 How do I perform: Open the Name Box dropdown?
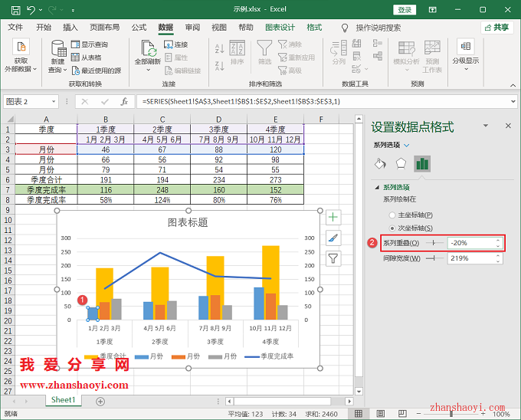[x=54, y=102]
